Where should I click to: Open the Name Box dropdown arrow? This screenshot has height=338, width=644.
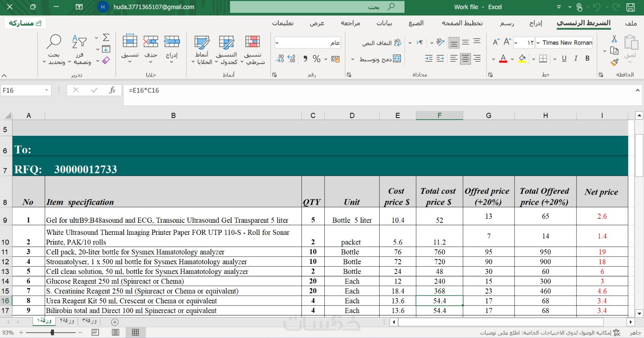47,90
